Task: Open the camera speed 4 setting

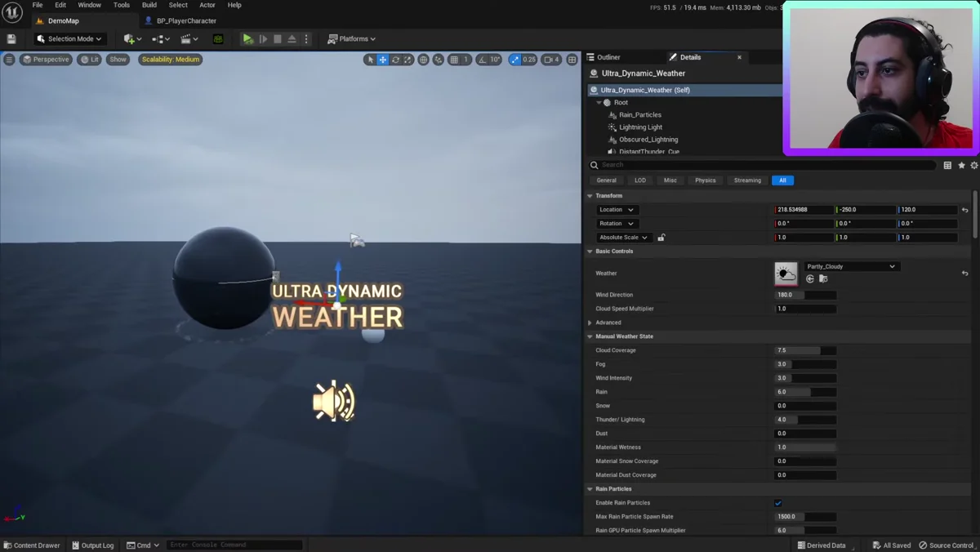Action: [552, 59]
